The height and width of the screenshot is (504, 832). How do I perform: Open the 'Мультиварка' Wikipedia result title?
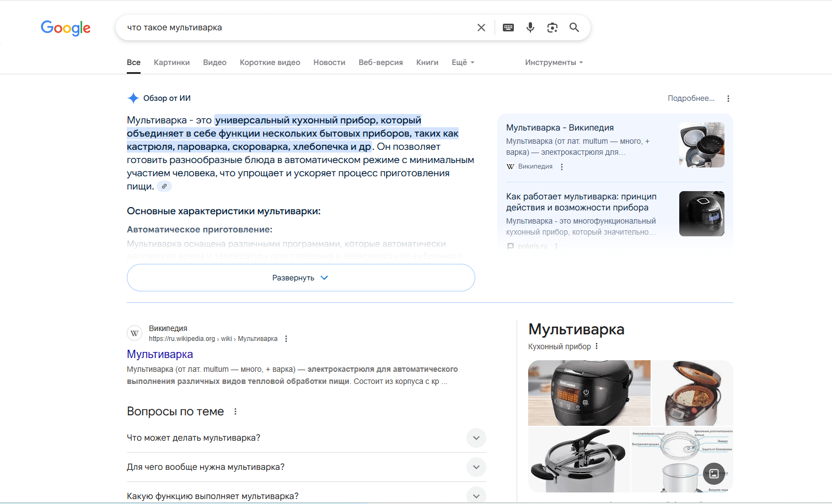point(160,354)
